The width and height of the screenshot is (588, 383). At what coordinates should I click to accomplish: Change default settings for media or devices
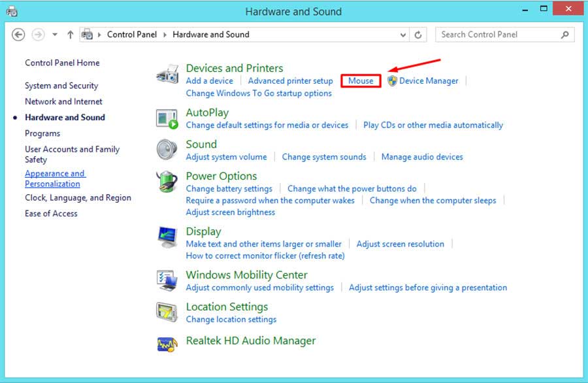267,125
